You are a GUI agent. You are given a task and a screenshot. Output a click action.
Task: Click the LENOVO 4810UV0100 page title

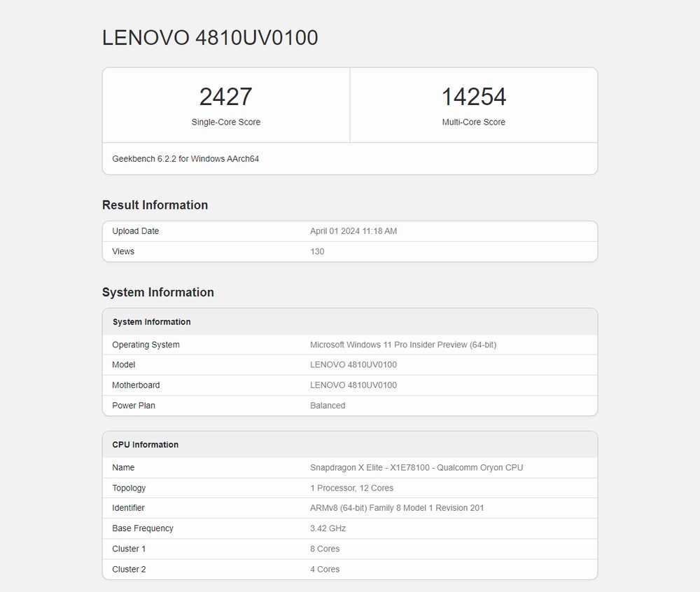click(210, 38)
